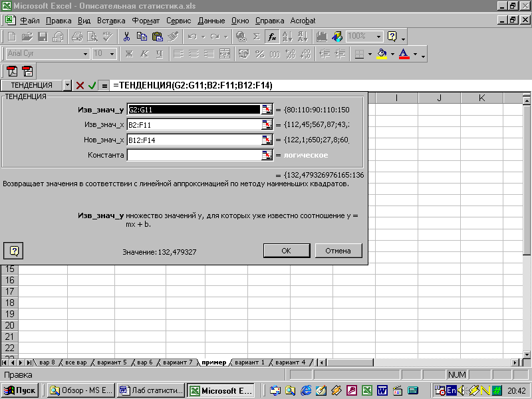
Task: Cancel formula entry with red X
Action: [80, 86]
